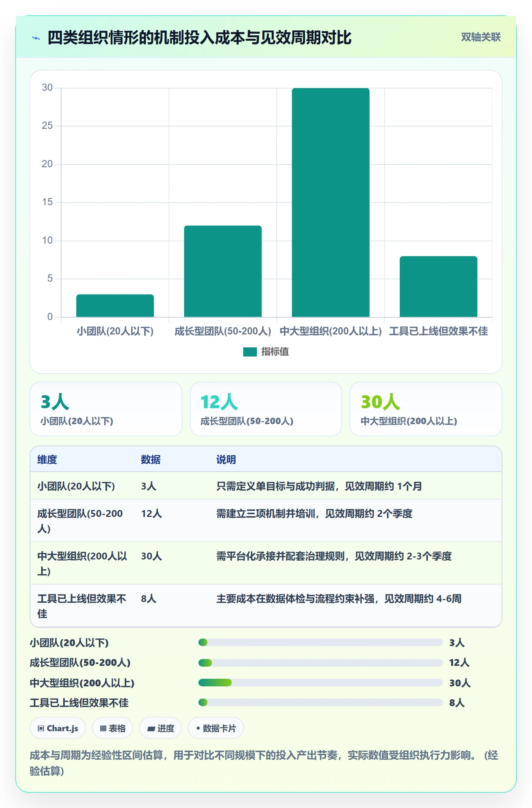Image resolution: width=532 pixels, height=808 pixels.
Task: Click the 指标值 legend label
Action: tap(275, 352)
